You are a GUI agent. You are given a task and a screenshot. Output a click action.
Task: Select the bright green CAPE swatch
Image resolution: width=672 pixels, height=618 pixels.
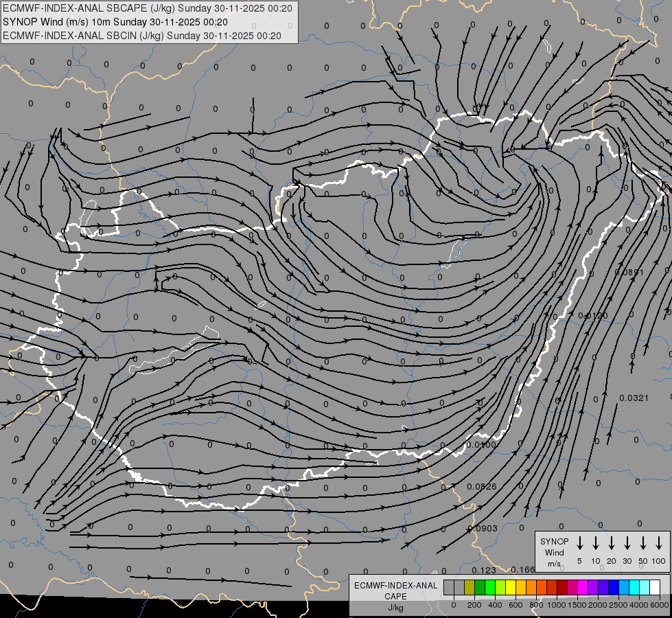490,587
